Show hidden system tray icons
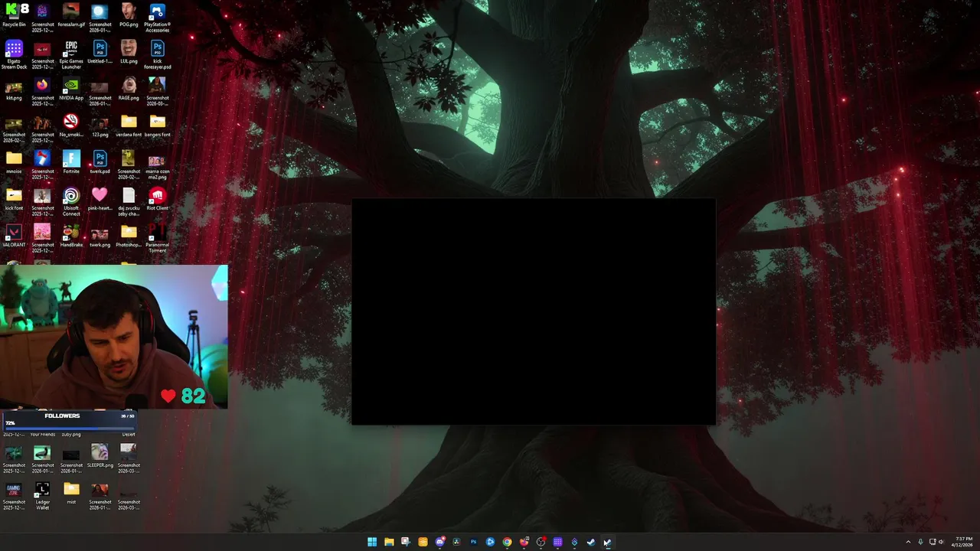Screen dimensions: 980x551 click(x=908, y=542)
